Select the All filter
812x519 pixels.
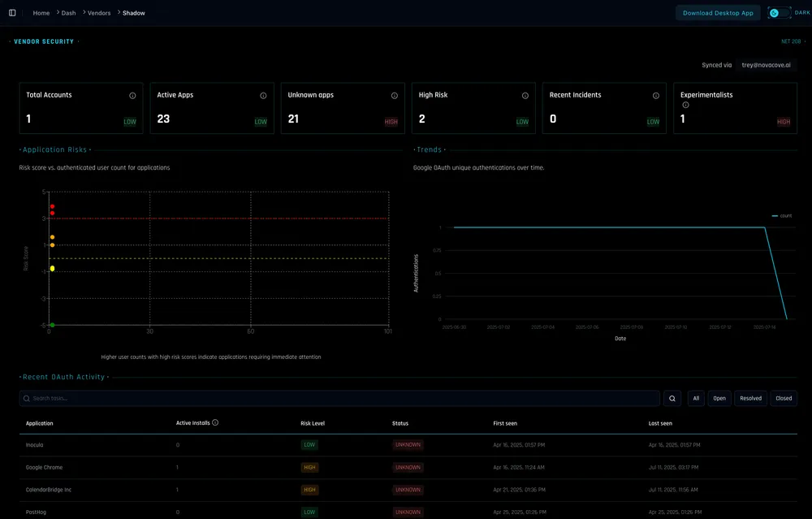click(696, 398)
